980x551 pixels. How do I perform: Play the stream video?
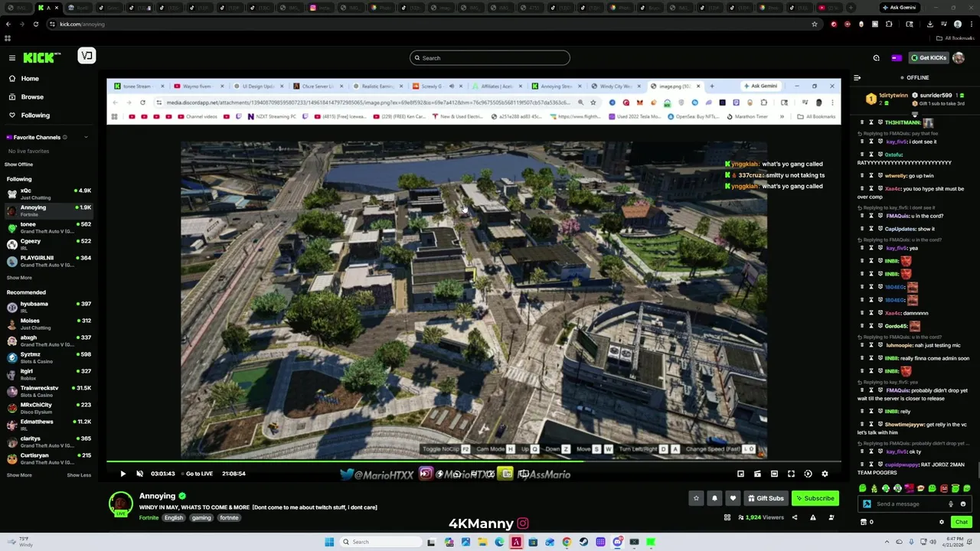point(122,474)
